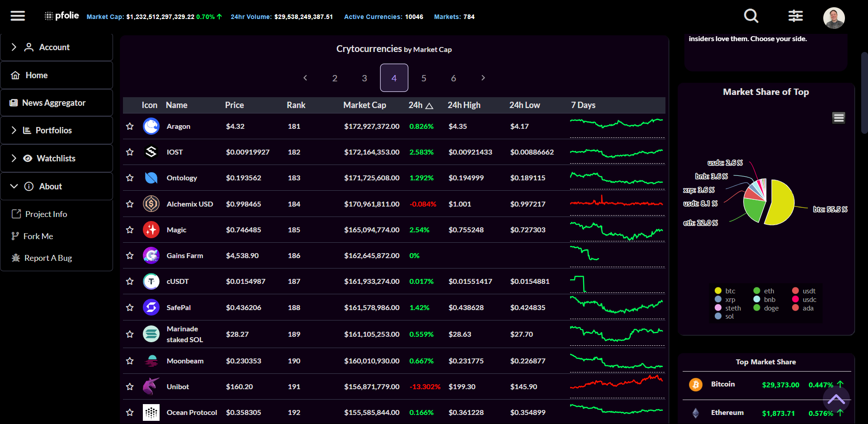The width and height of the screenshot is (868, 424).
Task: Go to page 3
Action: click(x=364, y=78)
